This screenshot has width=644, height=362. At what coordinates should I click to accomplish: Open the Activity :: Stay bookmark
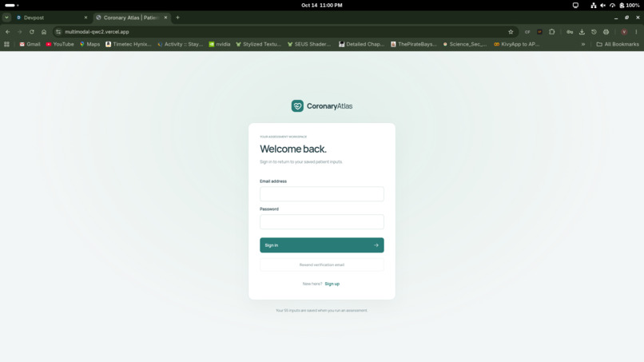pos(180,44)
